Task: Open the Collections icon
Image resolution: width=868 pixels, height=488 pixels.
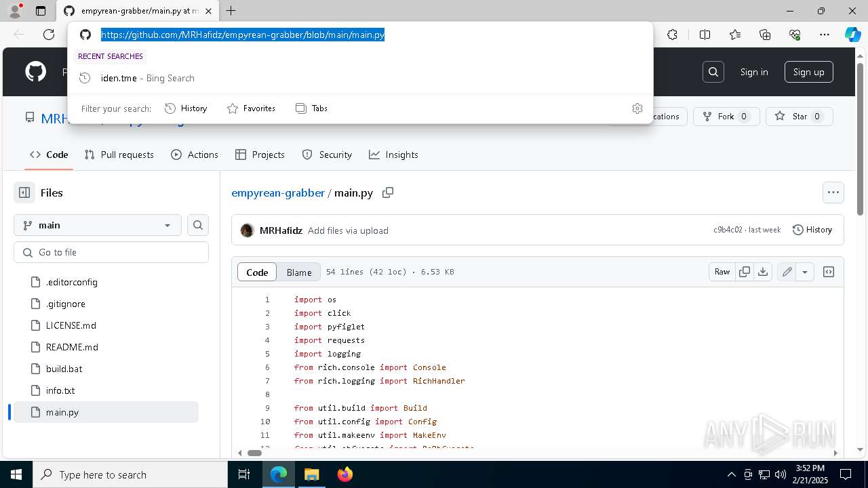Action: pos(765,35)
